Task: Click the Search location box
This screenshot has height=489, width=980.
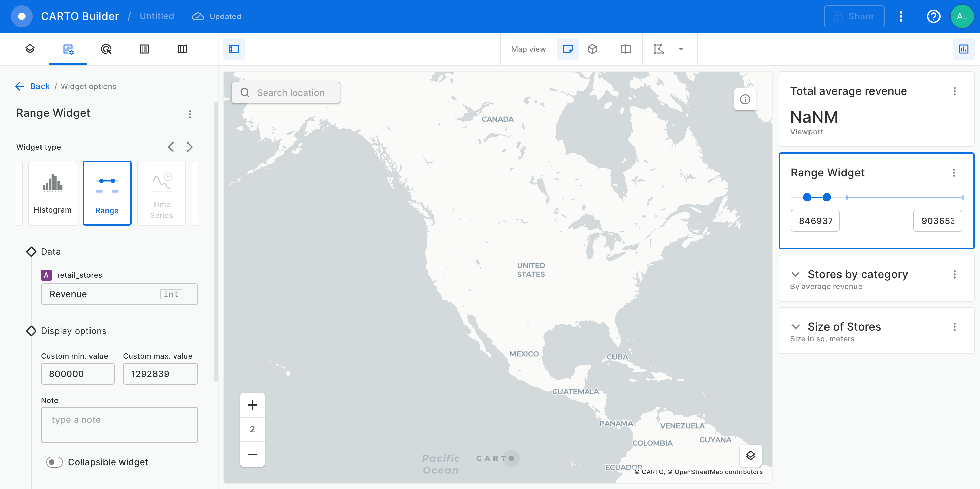Action: click(x=286, y=92)
